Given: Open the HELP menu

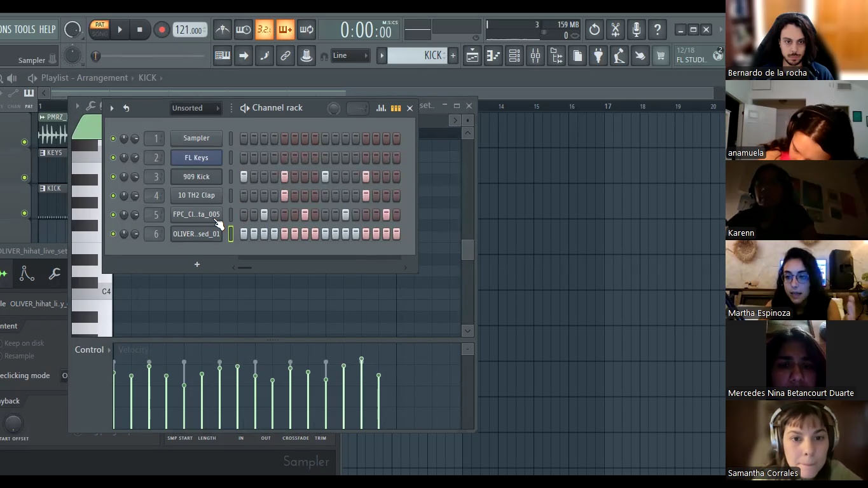Looking at the screenshot, I should 47,29.
